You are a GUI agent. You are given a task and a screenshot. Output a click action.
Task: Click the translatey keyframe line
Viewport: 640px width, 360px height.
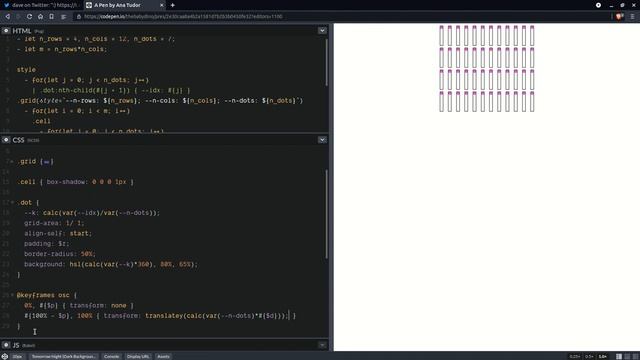coord(160,316)
